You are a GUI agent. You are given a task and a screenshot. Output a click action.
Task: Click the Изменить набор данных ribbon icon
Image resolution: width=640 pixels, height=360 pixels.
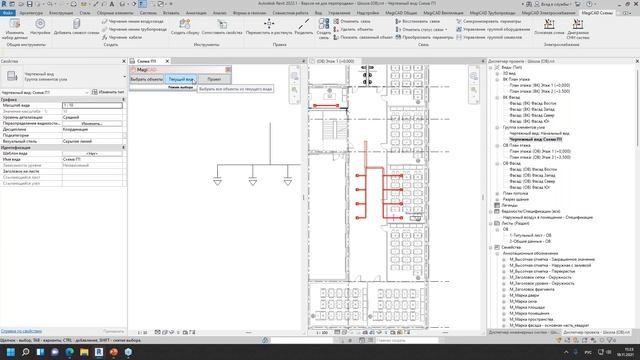coord(15,29)
